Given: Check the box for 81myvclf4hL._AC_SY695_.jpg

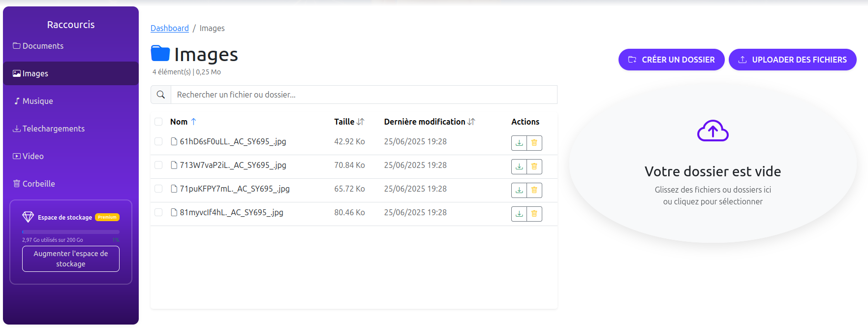Looking at the screenshot, I should pyautogui.click(x=158, y=212).
